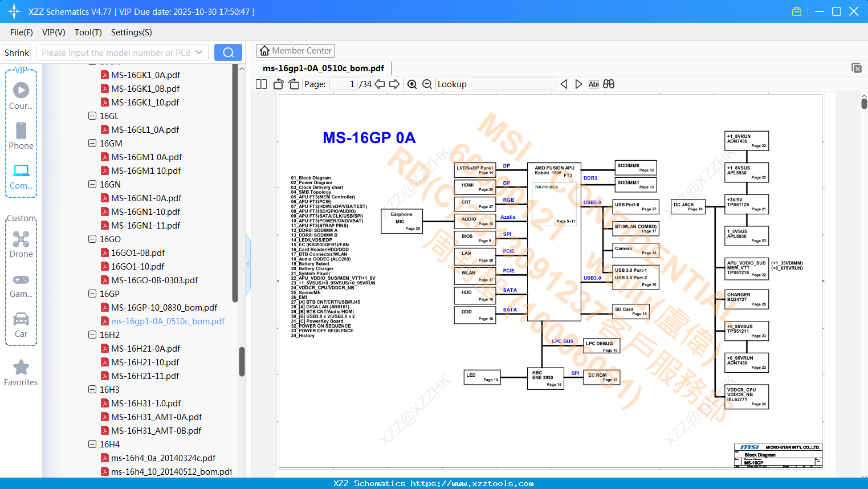This screenshot has width=868, height=489.
Task: Open the File(F) menu
Action: [x=22, y=32]
